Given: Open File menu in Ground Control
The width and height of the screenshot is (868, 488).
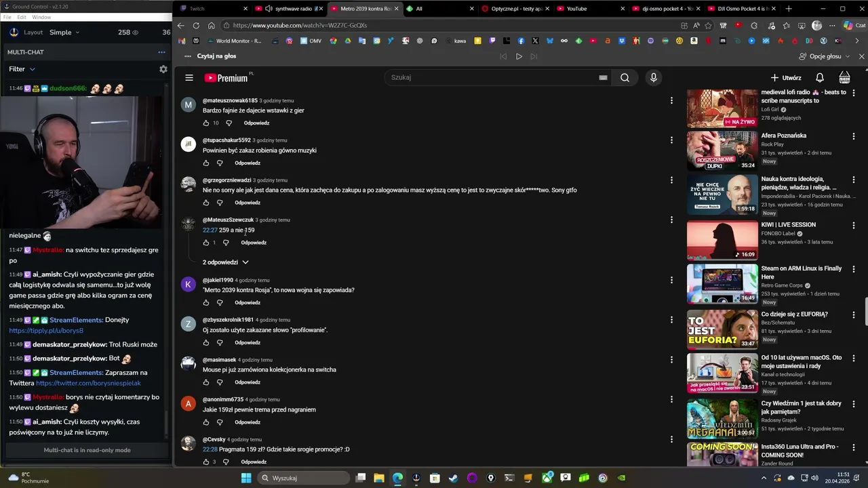Looking at the screenshot, I should 7,17.
